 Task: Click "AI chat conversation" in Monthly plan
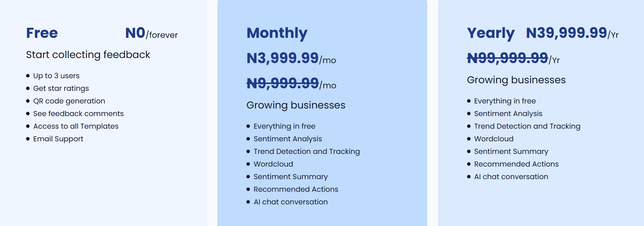click(290, 202)
